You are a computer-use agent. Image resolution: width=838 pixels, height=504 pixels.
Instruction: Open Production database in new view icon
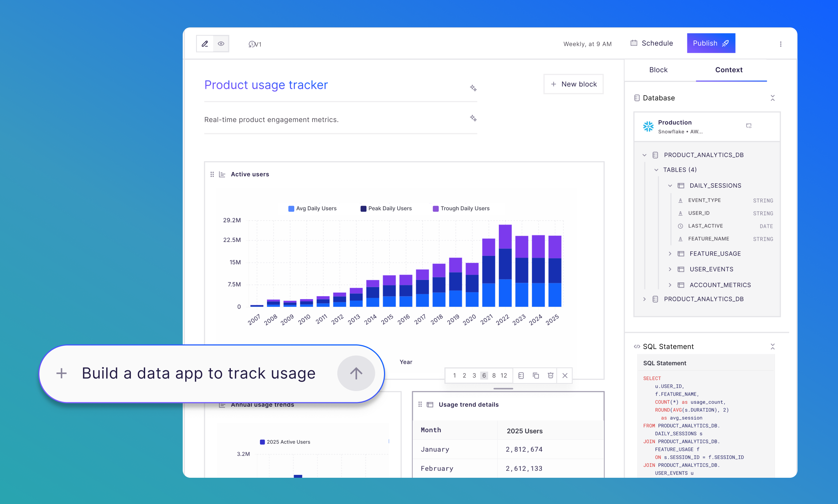(x=749, y=126)
